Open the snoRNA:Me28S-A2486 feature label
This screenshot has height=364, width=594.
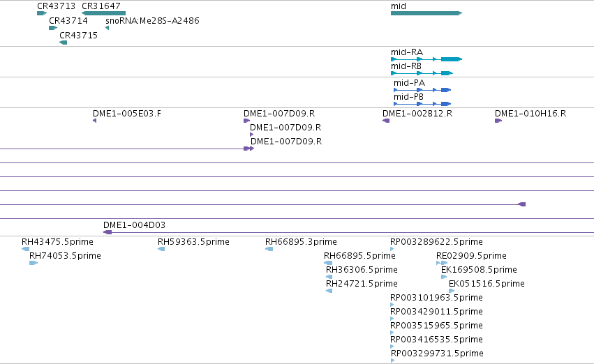[152, 21]
